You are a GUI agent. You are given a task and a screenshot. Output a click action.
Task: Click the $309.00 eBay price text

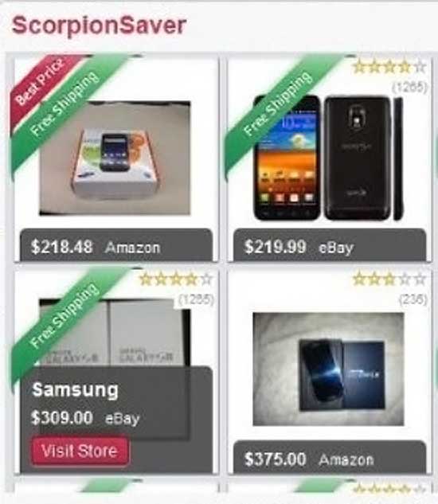85,418
